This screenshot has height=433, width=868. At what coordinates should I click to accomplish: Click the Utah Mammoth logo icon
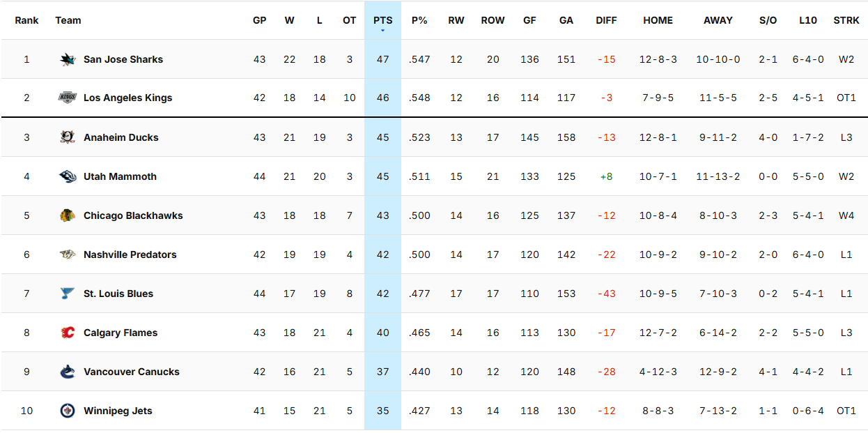pos(67,176)
